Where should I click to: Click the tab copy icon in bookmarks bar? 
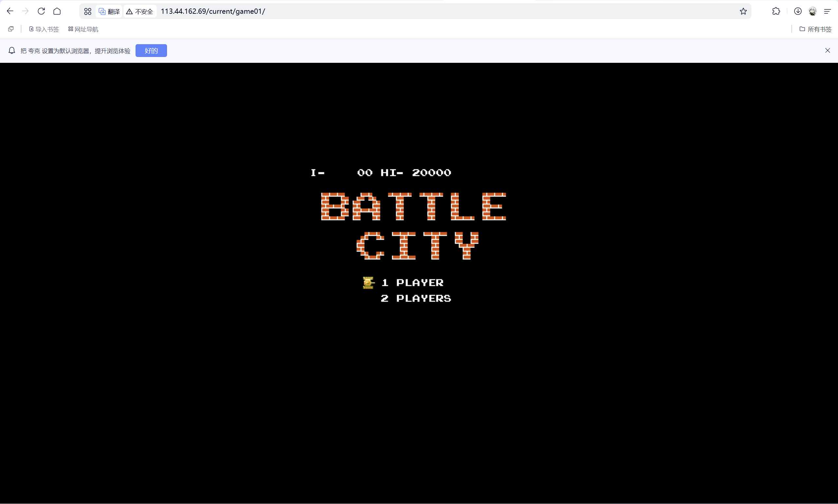pos(11,29)
